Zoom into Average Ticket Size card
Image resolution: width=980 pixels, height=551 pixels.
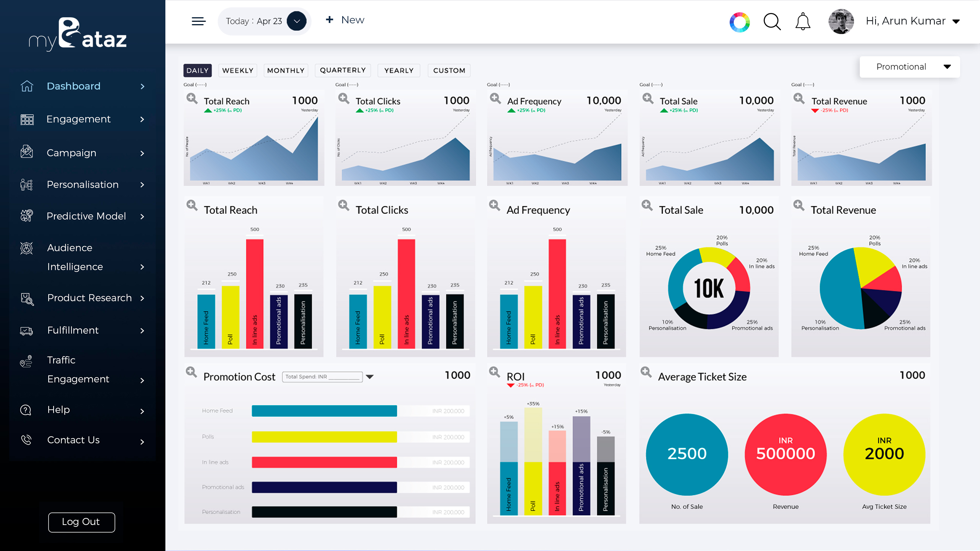tap(646, 372)
